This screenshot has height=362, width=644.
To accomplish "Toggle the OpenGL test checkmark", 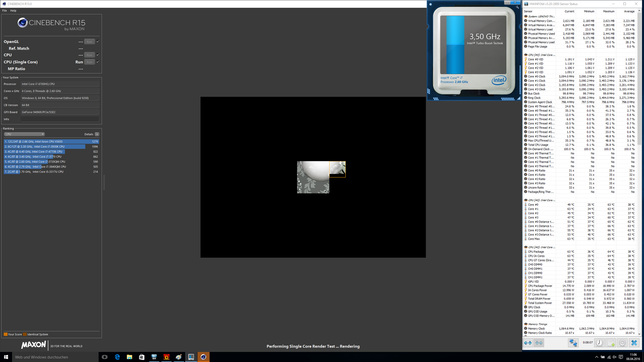I will pyautogui.click(x=98, y=42).
